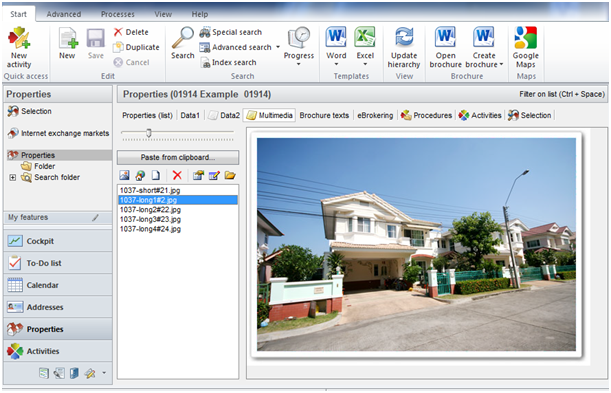Click the red X delete file icon

click(x=177, y=175)
